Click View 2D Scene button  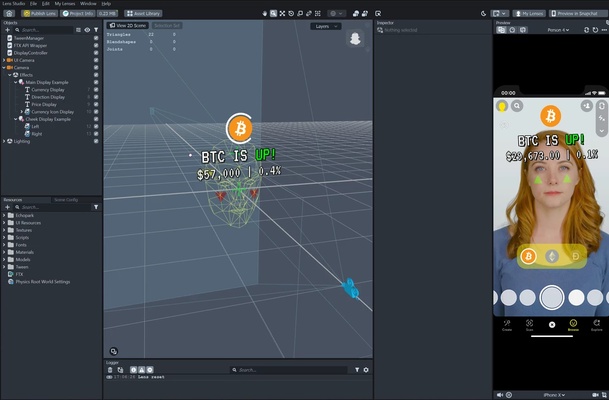(127, 26)
